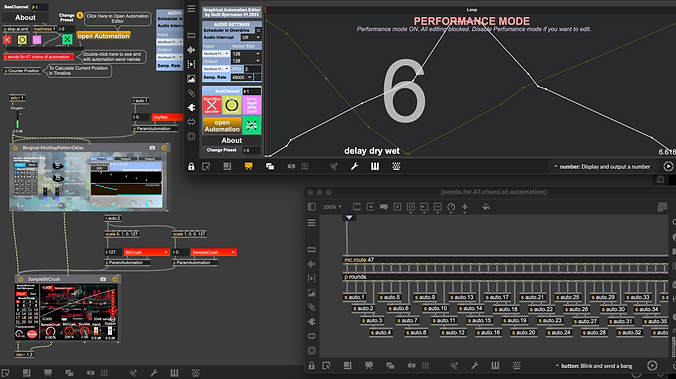This screenshot has height=379, width=676.
Task: Add a dial object from sends toolbar
Action: (451, 207)
